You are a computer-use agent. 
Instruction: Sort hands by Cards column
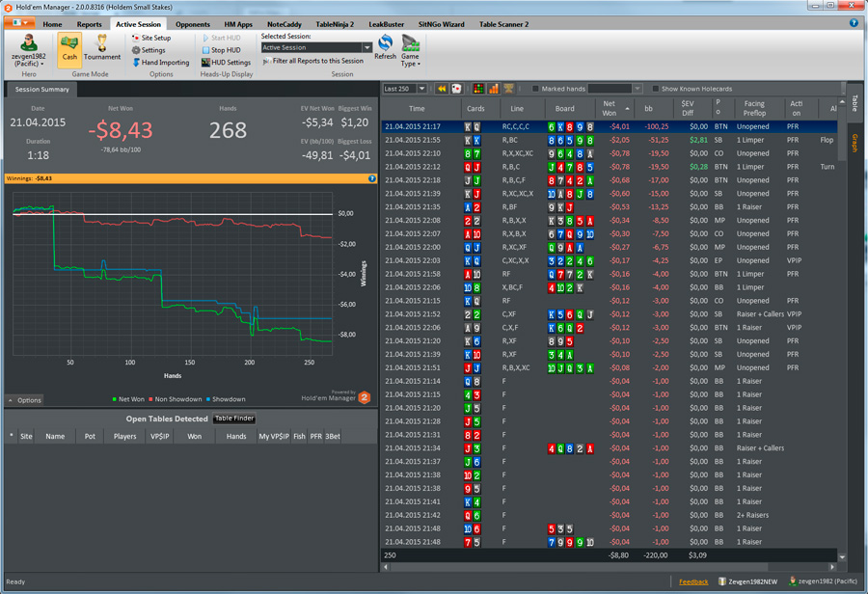click(x=475, y=109)
